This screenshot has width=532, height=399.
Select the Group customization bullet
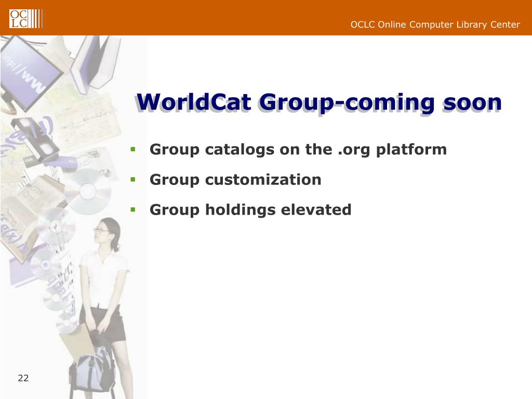(235, 179)
